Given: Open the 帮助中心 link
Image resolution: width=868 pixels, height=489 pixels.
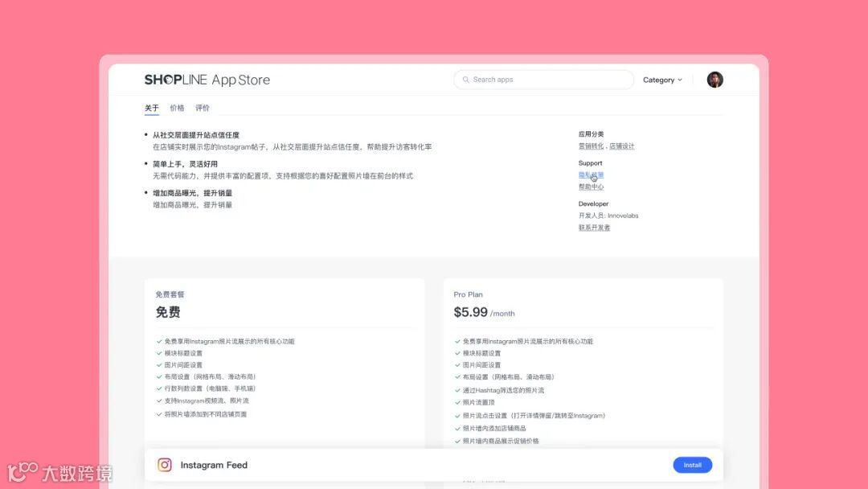Looking at the screenshot, I should [591, 187].
